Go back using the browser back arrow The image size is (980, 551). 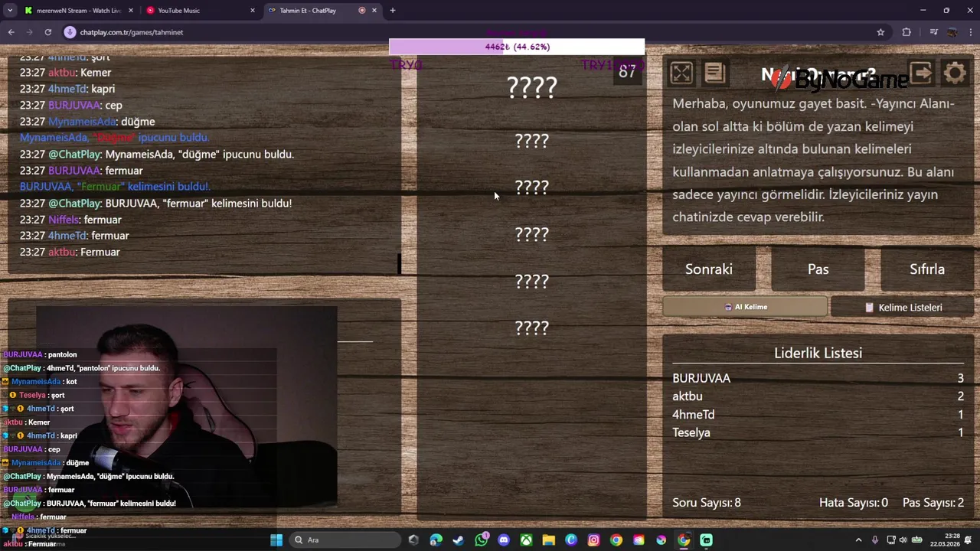click(11, 32)
